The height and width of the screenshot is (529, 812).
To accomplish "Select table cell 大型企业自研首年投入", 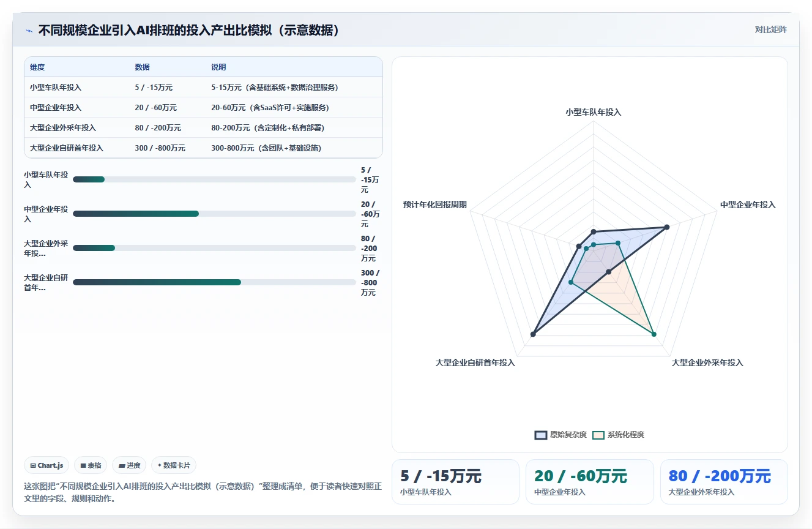I will point(67,148).
